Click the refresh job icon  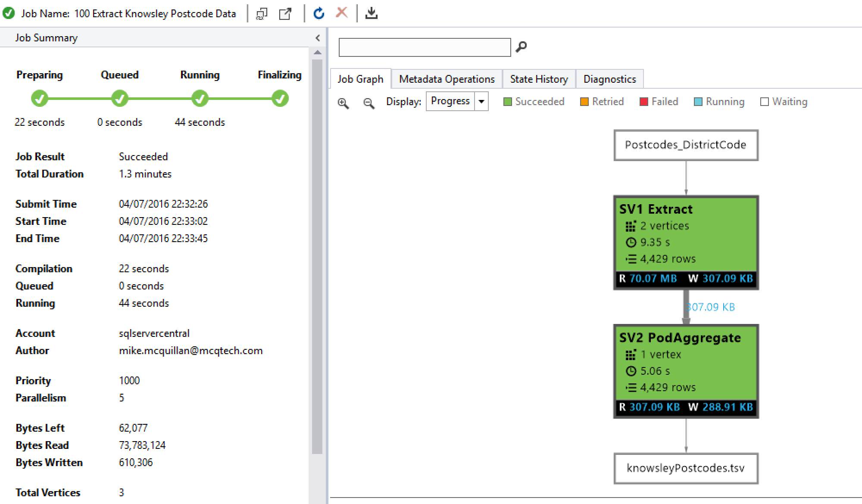(x=319, y=13)
